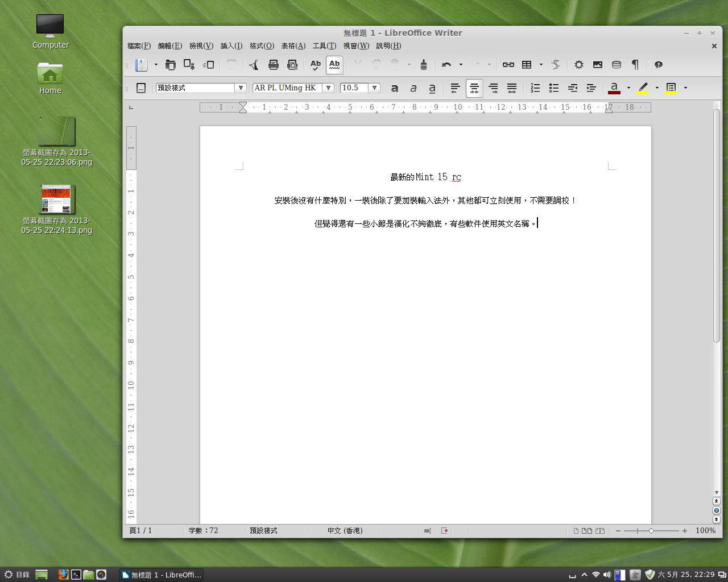Toggle Italic formatting
The width and height of the screenshot is (728, 582).
tap(413, 88)
